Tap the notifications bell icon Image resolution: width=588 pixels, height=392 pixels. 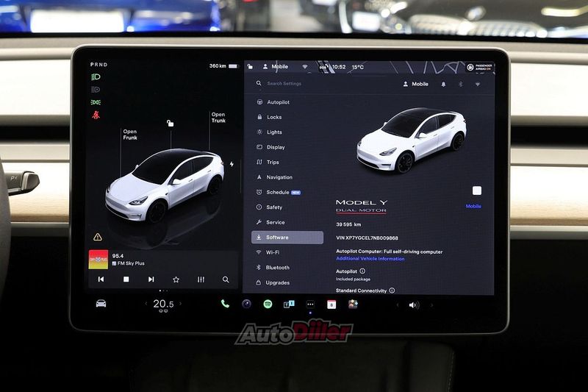pos(443,85)
